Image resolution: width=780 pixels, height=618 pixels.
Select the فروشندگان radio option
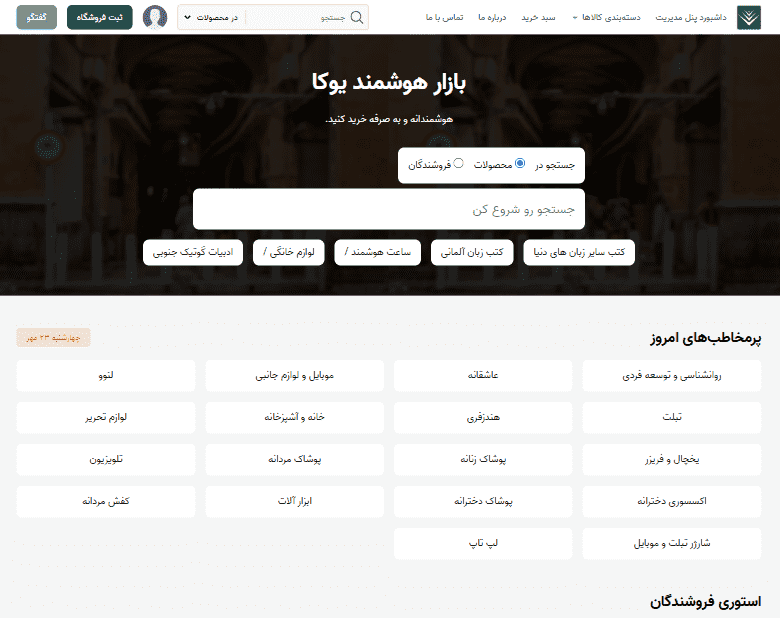coord(459,163)
